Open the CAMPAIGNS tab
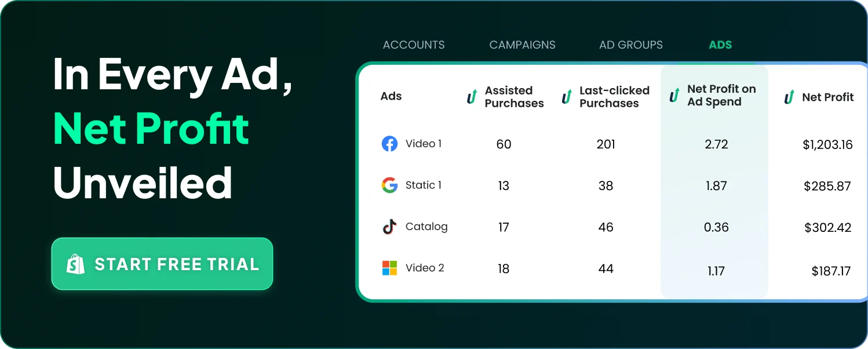Screen dimensions: 868x349 pyautogui.click(x=522, y=45)
